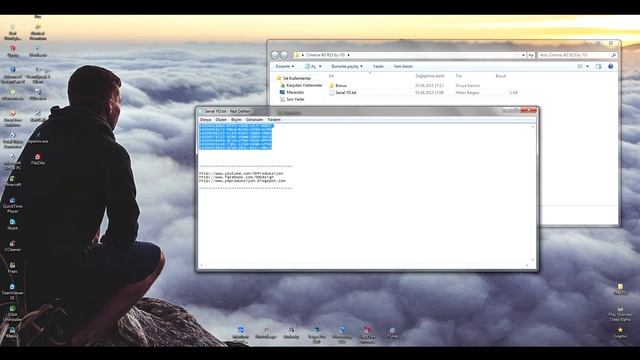Open the Play Stranded Deep Alpha shortcut

pos(620,314)
